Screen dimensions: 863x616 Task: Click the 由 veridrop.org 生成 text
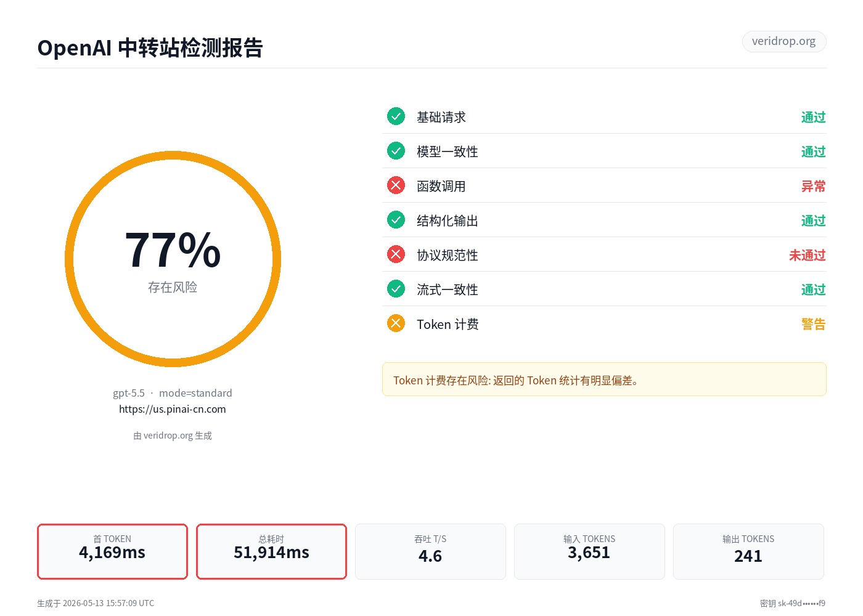coord(173,436)
